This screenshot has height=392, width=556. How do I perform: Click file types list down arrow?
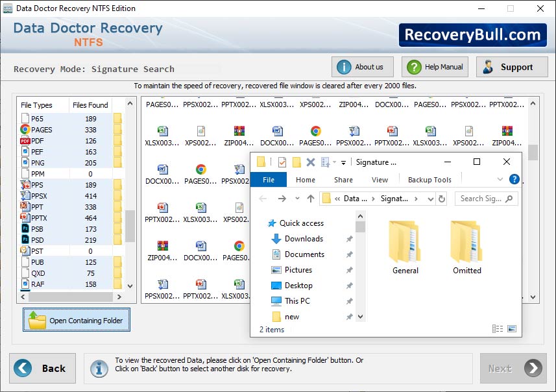point(130,286)
